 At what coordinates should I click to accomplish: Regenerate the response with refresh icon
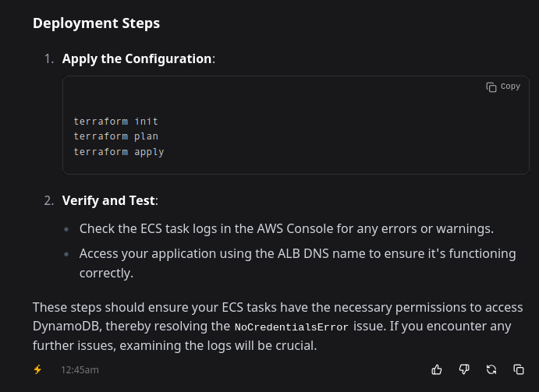tap(491, 369)
